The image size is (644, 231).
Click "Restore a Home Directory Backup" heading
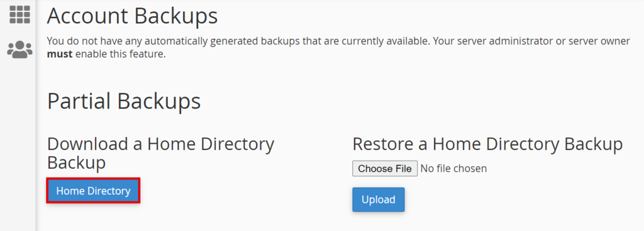click(x=487, y=144)
